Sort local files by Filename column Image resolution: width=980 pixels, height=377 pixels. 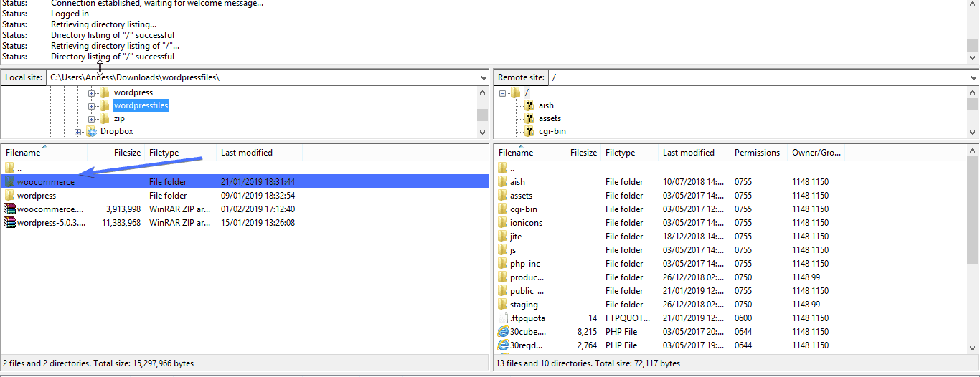point(44,153)
